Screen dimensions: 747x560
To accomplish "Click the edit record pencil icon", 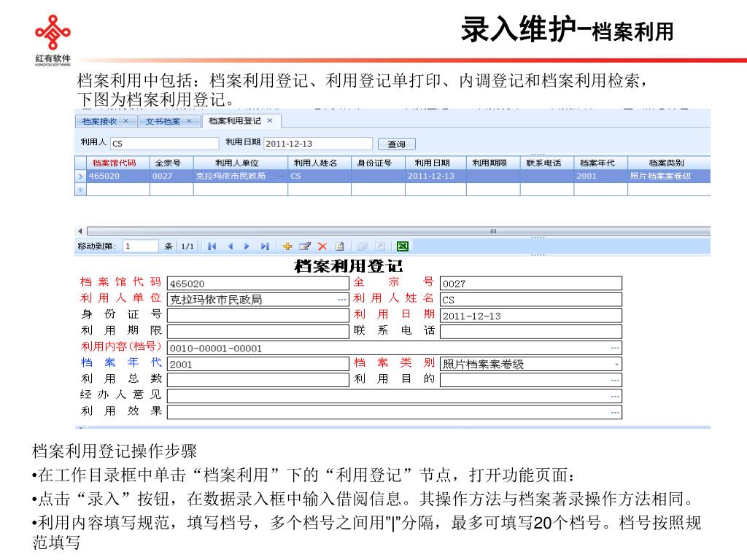I will [x=304, y=246].
